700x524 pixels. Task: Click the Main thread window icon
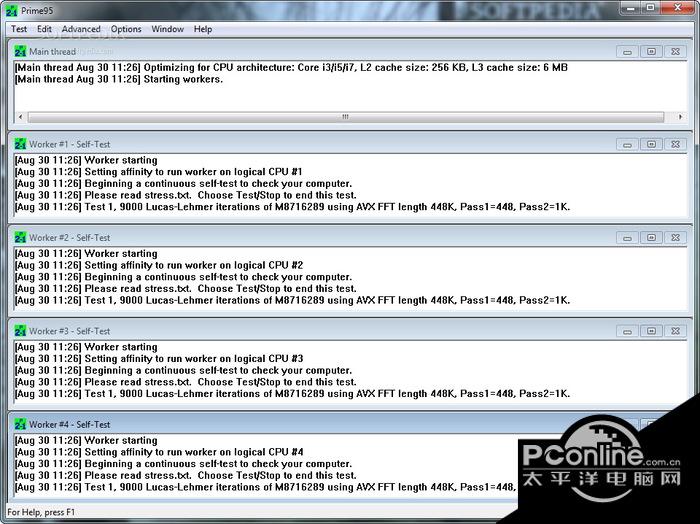20,51
